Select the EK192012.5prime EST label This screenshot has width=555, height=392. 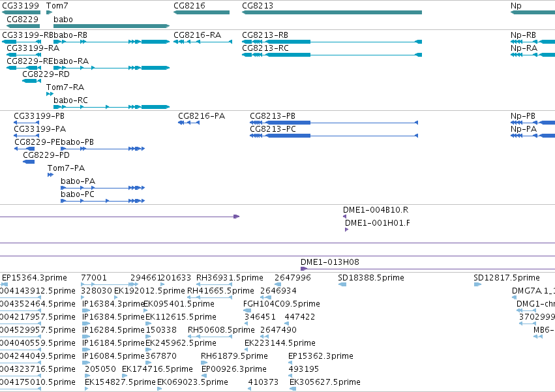click(149, 291)
